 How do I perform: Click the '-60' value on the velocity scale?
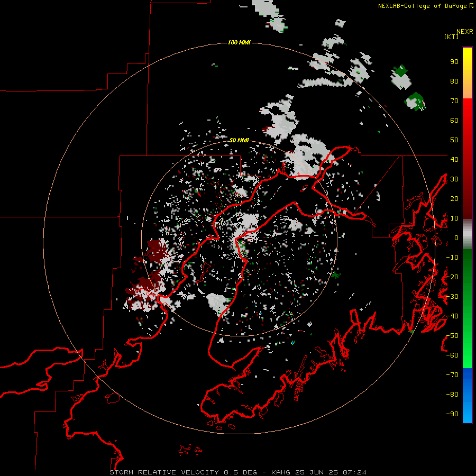click(452, 355)
